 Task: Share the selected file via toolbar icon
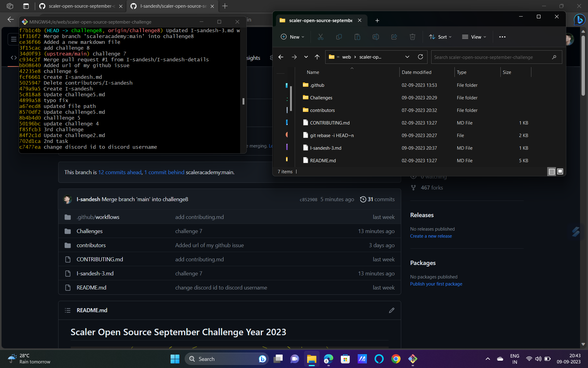pos(394,37)
